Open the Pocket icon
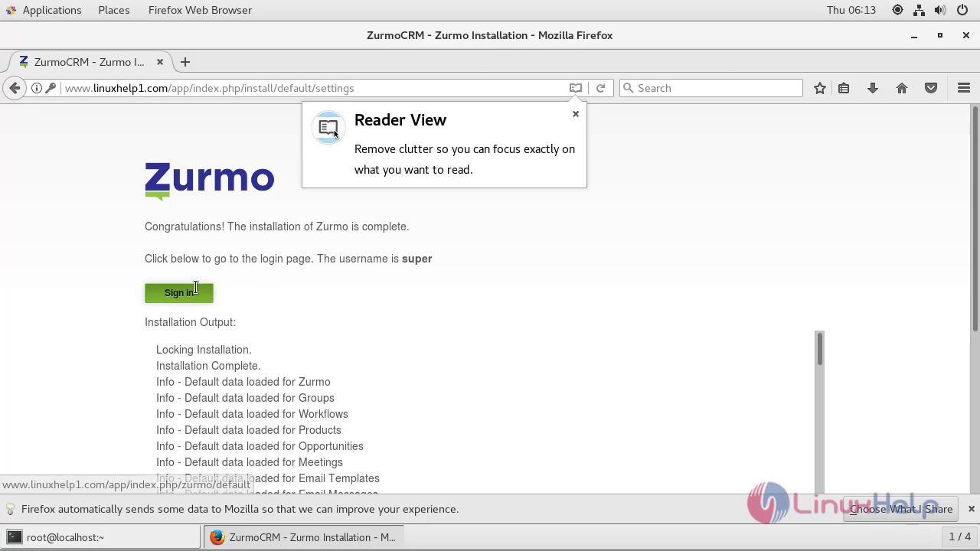Image resolution: width=980 pixels, height=551 pixels. point(931,88)
